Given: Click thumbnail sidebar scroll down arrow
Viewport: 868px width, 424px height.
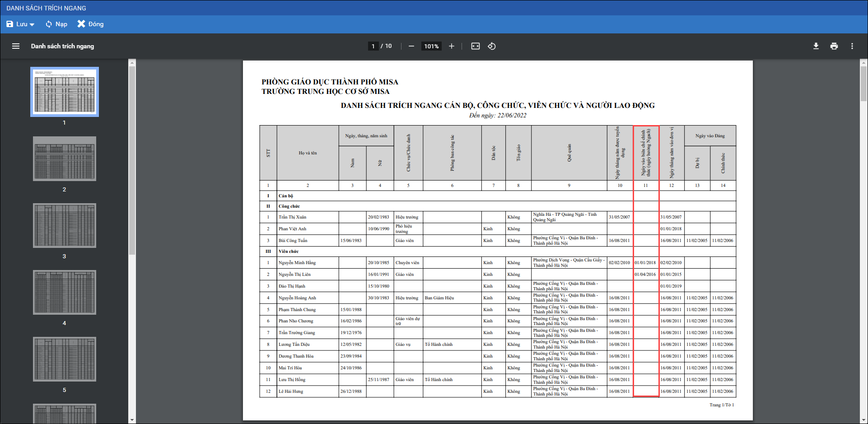Looking at the screenshot, I should click(x=132, y=419).
